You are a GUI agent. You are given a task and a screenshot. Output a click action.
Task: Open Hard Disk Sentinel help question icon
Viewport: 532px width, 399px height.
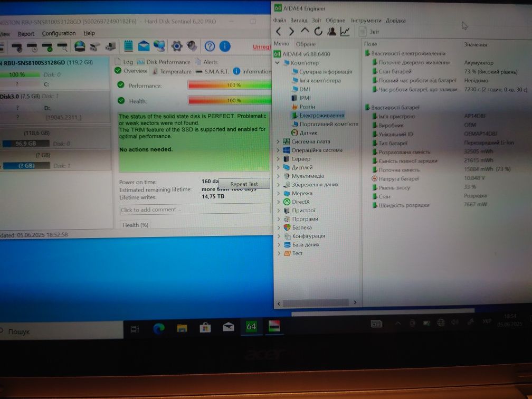tap(210, 46)
